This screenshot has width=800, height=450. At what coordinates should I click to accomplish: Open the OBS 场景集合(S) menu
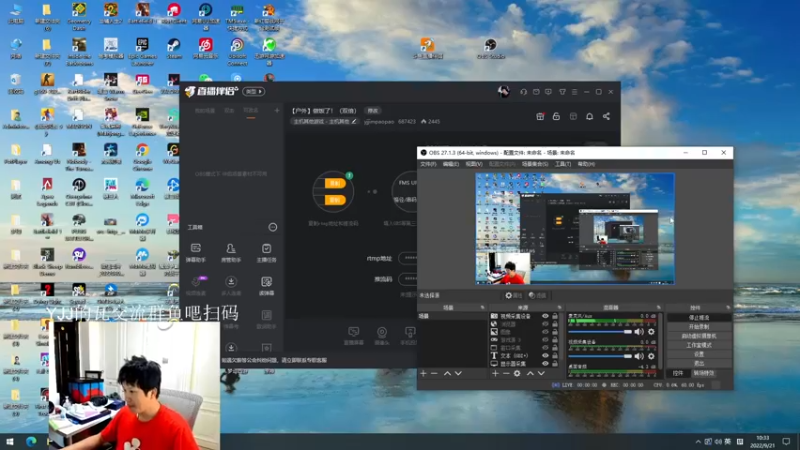pos(535,164)
